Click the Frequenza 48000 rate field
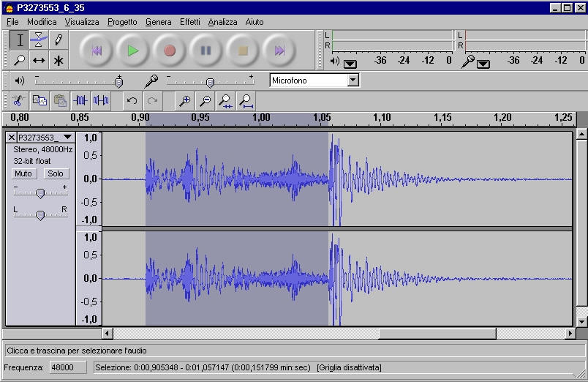Viewport: 588px width, 382px height. 68,367
